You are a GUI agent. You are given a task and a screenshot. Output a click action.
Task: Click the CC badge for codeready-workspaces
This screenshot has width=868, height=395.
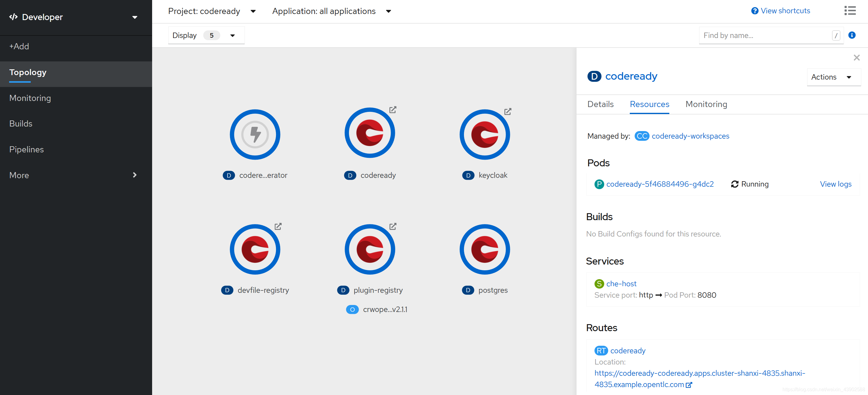click(x=642, y=136)
